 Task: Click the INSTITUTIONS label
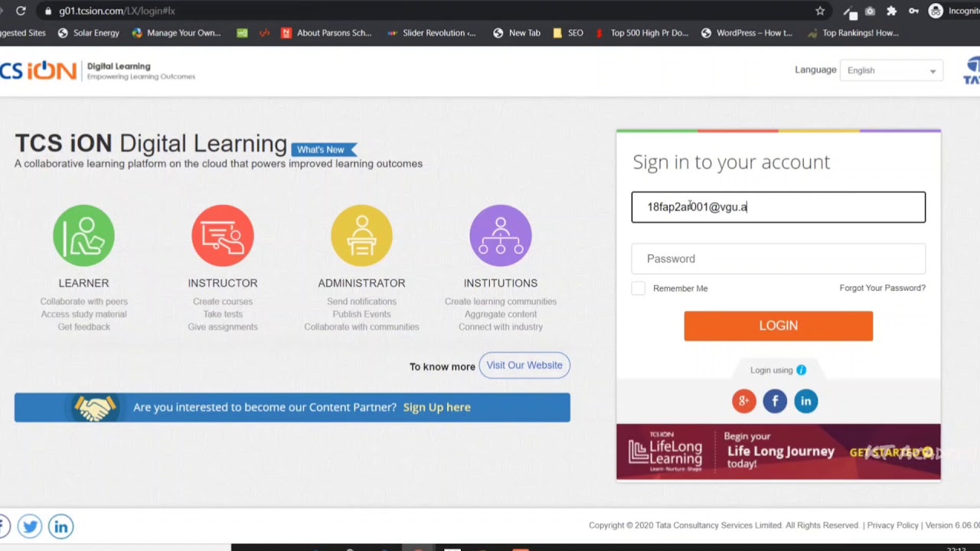tap(501, 283)
